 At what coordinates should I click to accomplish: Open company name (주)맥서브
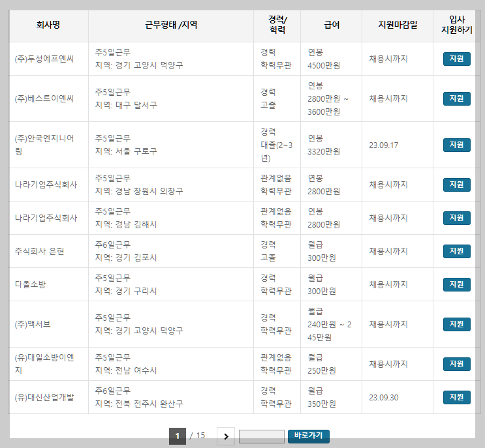tap(33, 324)
